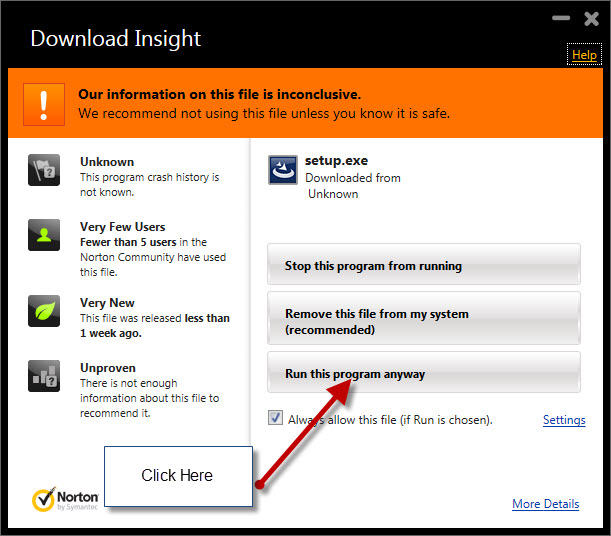Screen dimensions: 611x536
Task: Click 'less than 1 week ago' text
Action: (x=155, y=326)
